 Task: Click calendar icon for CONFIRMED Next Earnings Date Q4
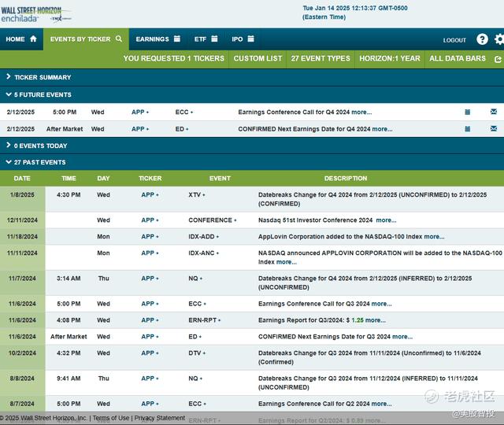[467, 129]
